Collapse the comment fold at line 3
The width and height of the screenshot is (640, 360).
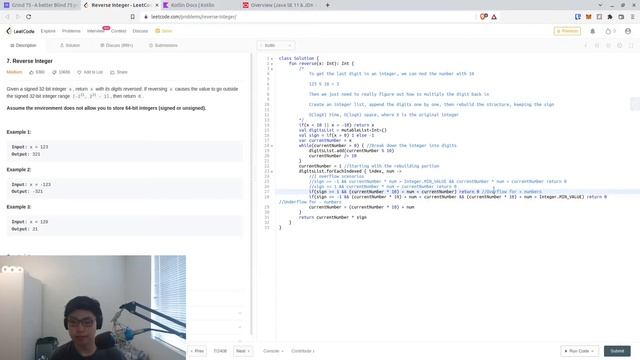tap(272, 69)
